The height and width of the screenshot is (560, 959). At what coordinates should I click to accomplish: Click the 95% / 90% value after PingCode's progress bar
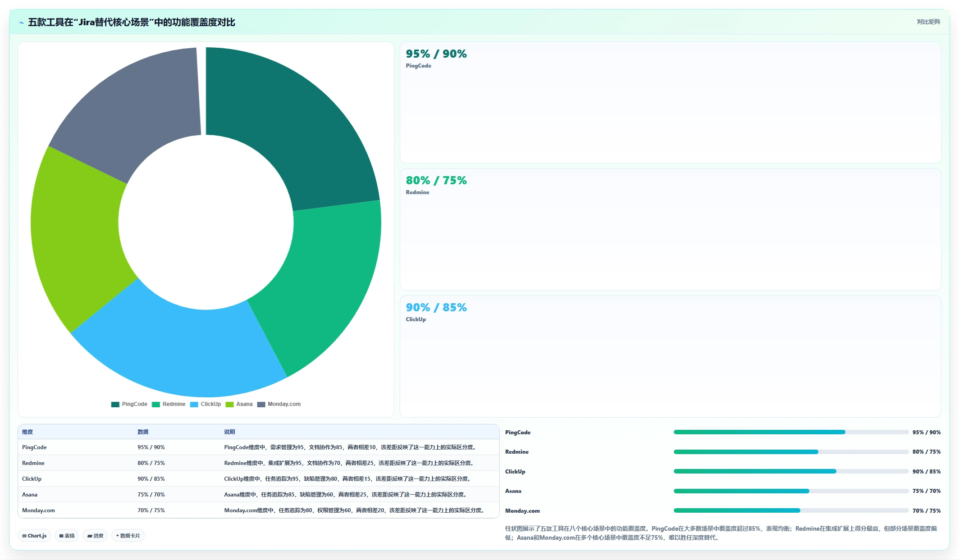click(927, 433)
